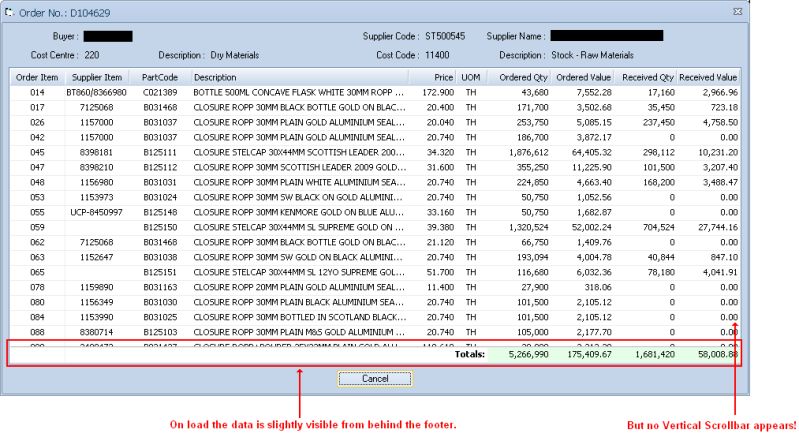
Task: Click part code B125148
Action: pyautogui.click(x=160, y=212)
